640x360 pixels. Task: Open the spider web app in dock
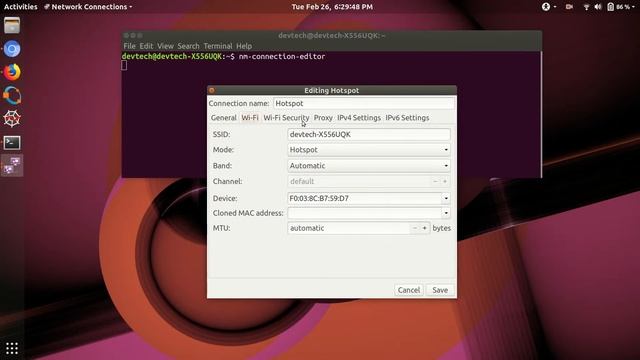(x=12, y=119)
